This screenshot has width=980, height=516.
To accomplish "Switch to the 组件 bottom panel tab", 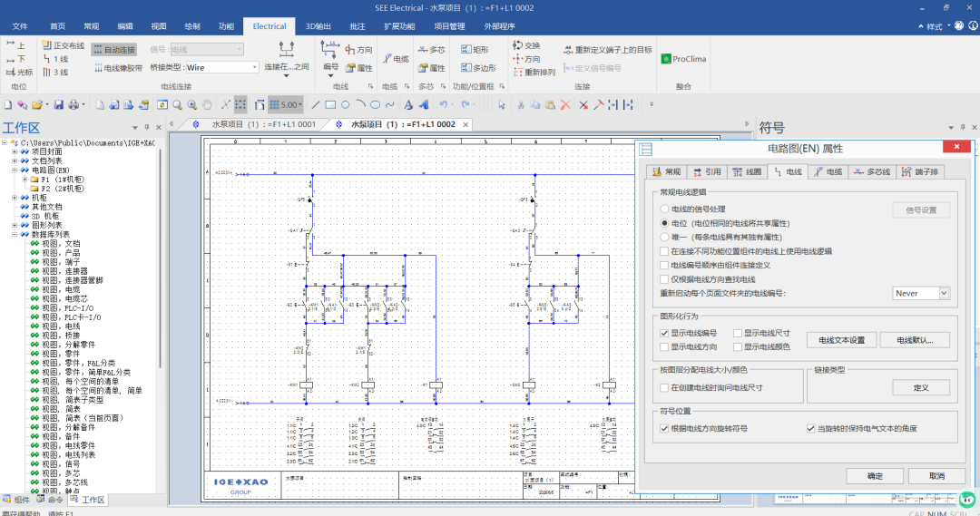I will point(16,500).
